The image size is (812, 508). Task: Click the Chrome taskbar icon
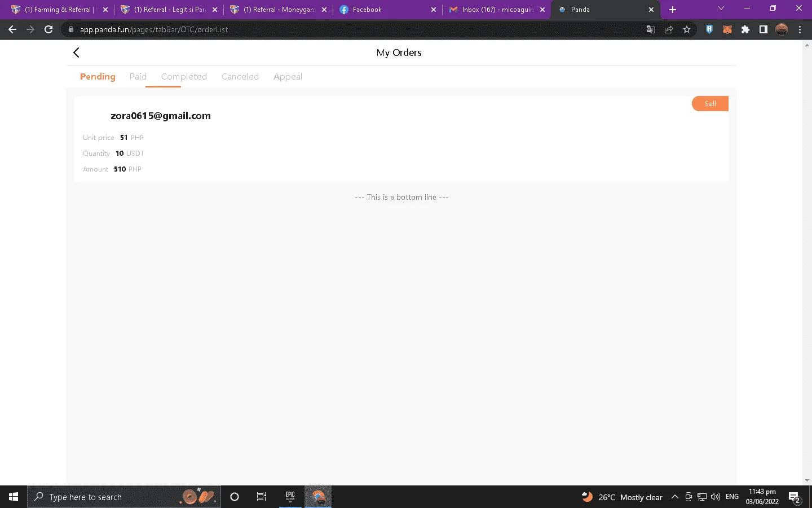point(319,497)
